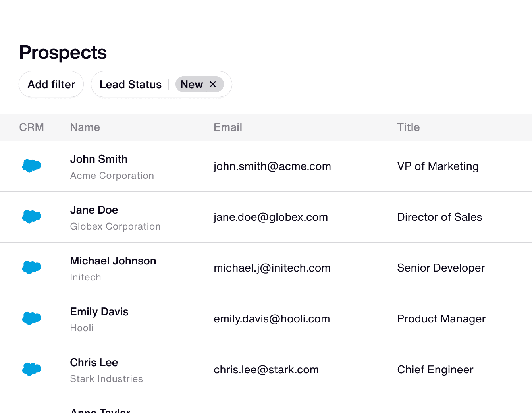The image size is (532, 413).
Task: Click email john.smith@acme.com
Action: pyautogui.click(x=272, y=166)
